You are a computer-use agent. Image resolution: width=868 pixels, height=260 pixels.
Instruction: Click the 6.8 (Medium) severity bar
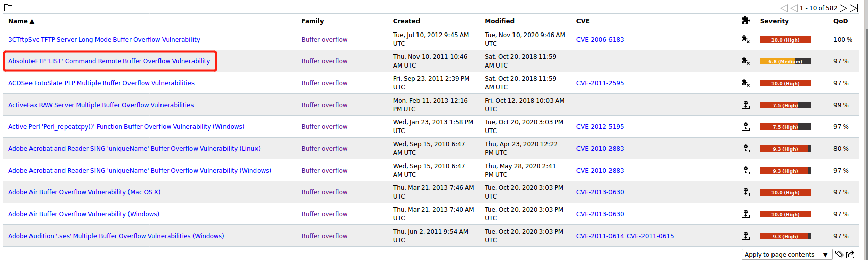click(x=785, y=61)
